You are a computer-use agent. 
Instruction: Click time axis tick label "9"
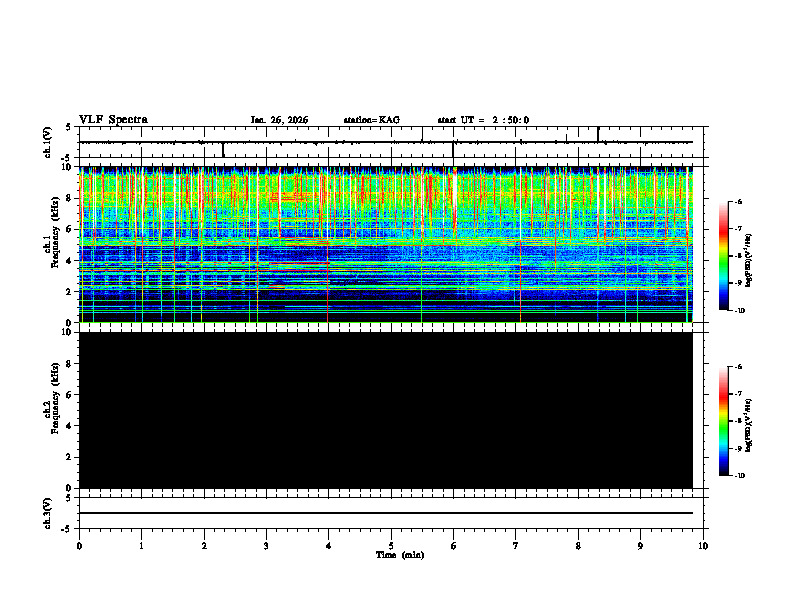[x=640, y=546]
